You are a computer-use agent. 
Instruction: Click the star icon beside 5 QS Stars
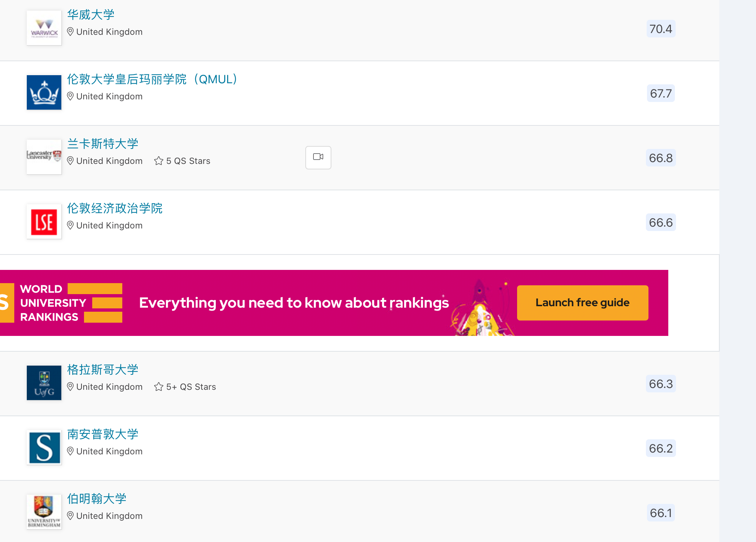point(159,161)
